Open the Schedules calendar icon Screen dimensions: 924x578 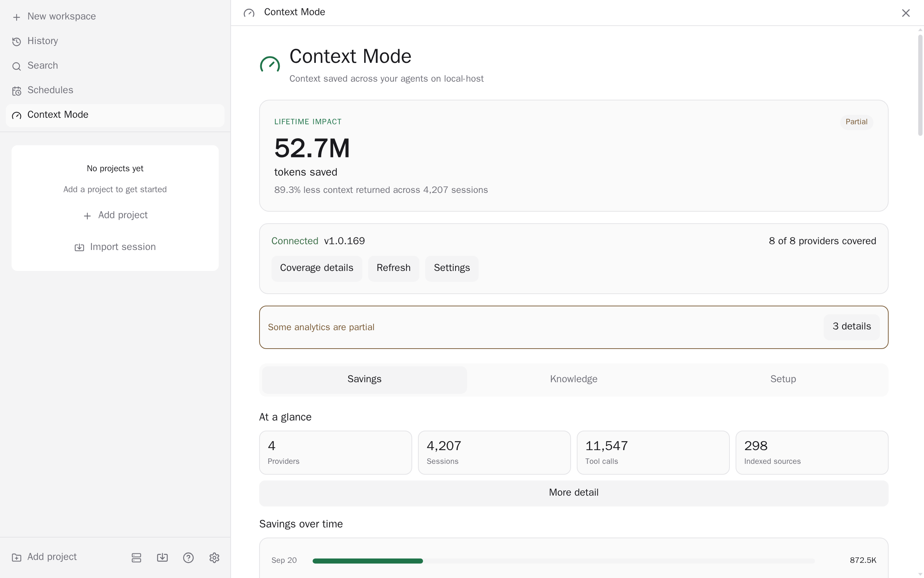point(16,91)
